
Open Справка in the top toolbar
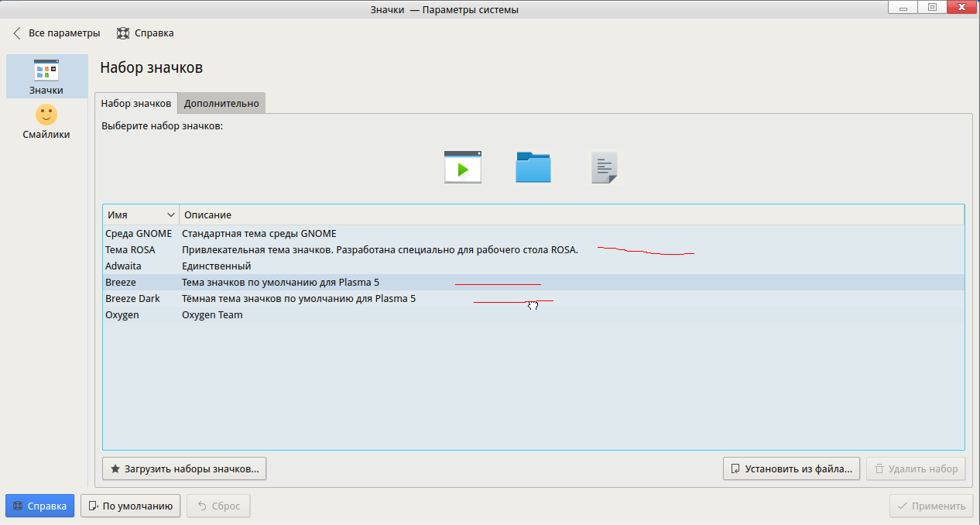tap(145, 33)
